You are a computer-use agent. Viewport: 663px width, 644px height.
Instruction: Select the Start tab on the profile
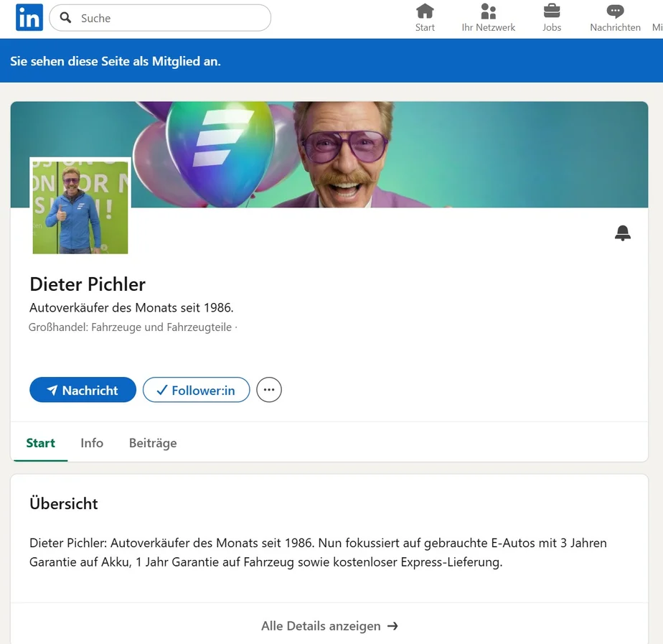click(x=40, y=443)
